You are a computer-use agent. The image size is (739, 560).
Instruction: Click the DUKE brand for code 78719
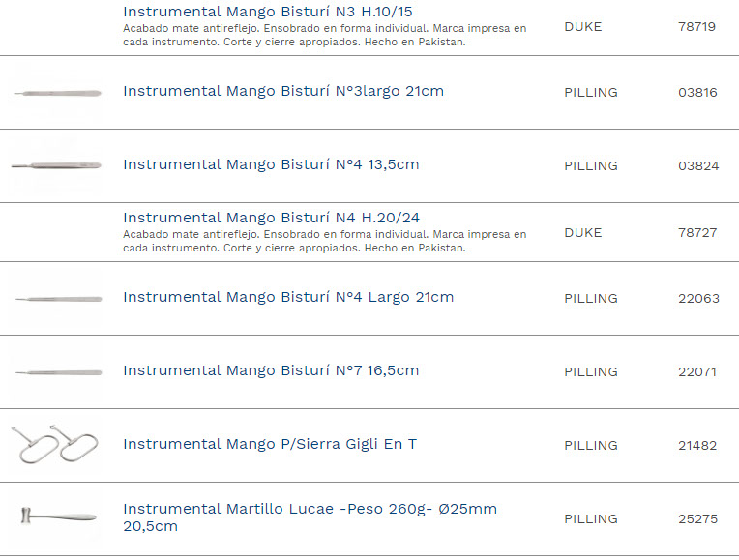pos(582,27)
